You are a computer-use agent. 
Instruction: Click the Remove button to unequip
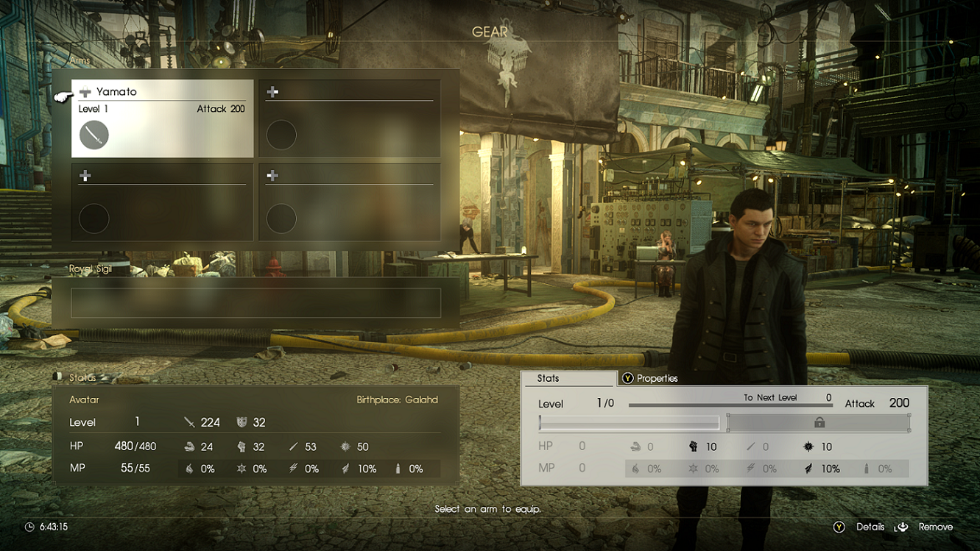coord(936,527)
